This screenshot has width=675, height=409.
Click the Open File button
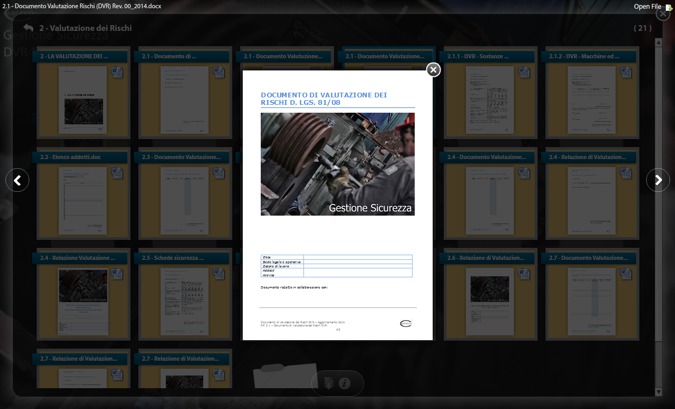(652, 7)
